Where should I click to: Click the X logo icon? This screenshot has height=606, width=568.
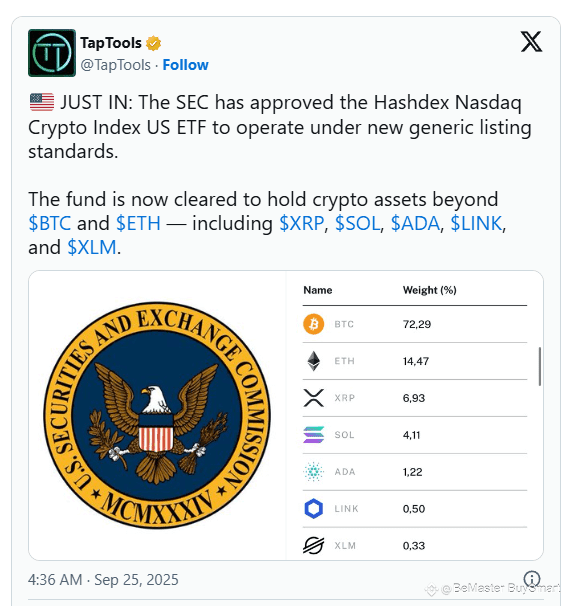pyautogui.click(x=531, y=42)
